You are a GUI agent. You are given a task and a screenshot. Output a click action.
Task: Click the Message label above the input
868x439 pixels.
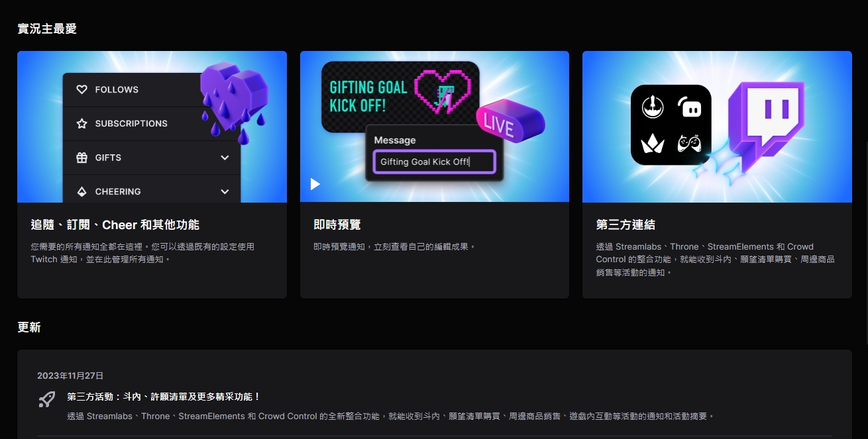pos(395,140)
